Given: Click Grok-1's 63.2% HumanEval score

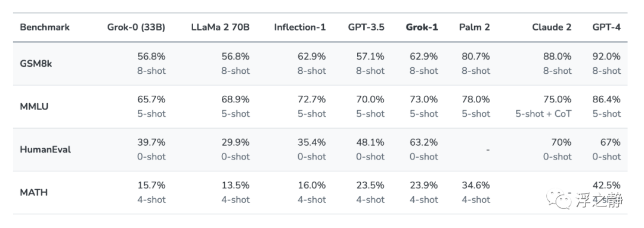Looking at the screenshot, I should click(424, 142).
